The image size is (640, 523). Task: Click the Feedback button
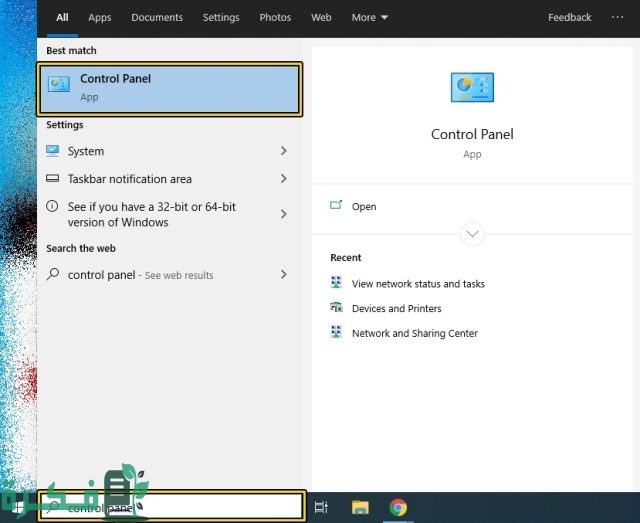pyautogui.click(x=569, y=18)
